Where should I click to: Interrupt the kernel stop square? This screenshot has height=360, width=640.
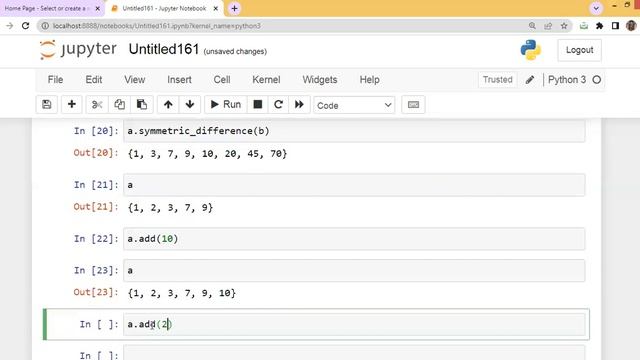[x=258, y=104]
